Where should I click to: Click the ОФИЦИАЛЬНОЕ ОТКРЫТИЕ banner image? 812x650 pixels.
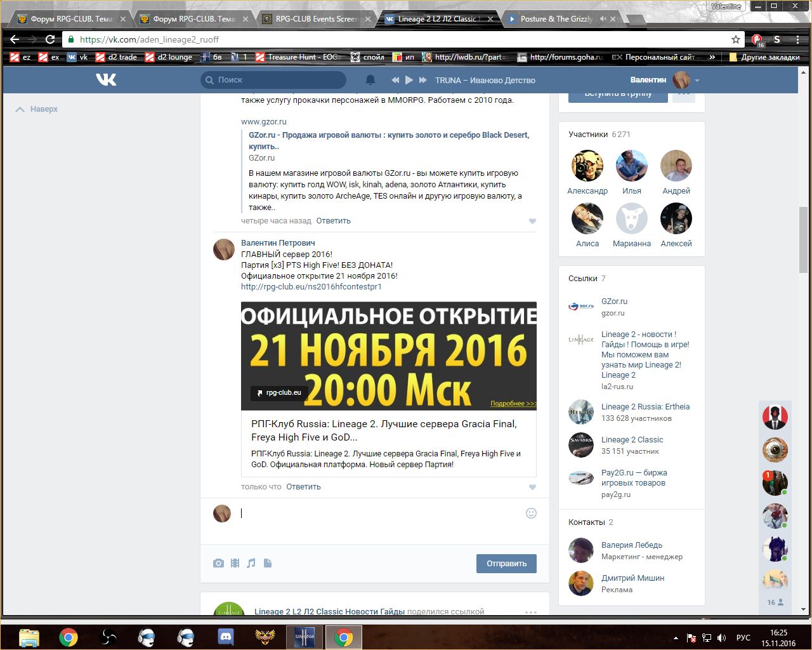click(389, 356)
